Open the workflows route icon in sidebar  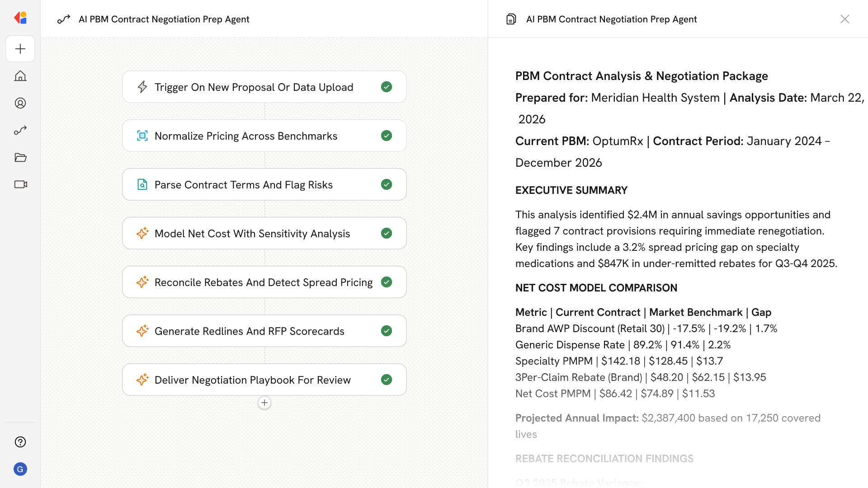(20, 131)
